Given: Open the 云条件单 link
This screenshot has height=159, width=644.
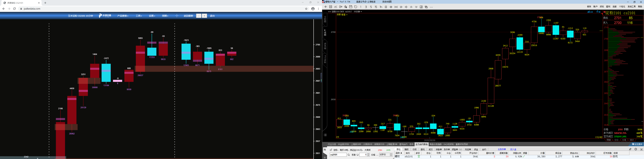Looking at the screenshot, I should pos(502,149).
